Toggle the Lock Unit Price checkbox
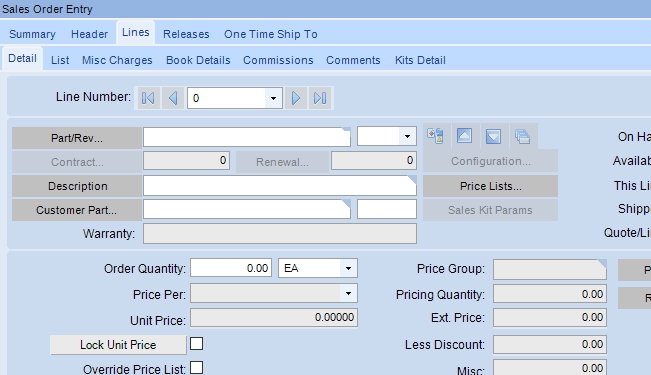 (x=196, y=344)
